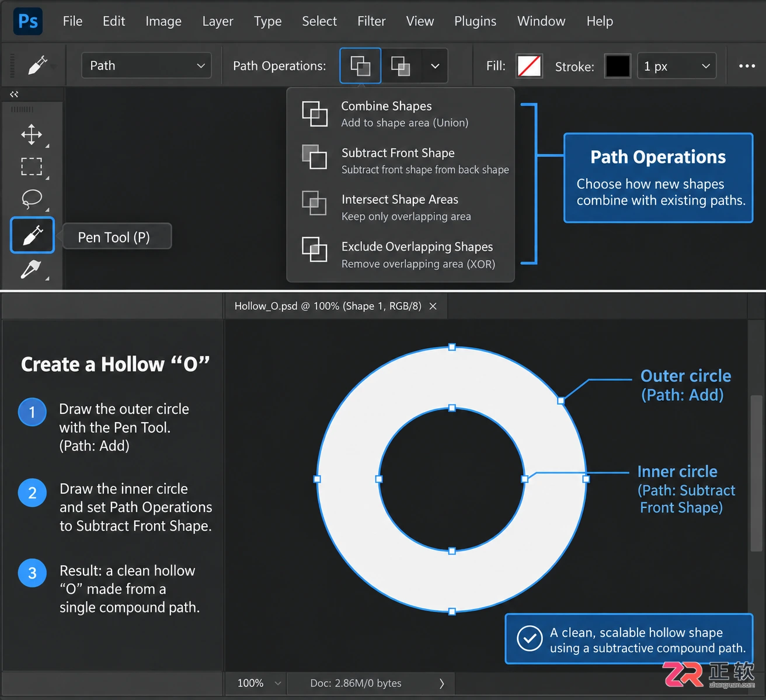Open the Path Operations chevron dropdown
Image resolution: width=766 pixels, height=700 pixels.
[x=435, y=66]
